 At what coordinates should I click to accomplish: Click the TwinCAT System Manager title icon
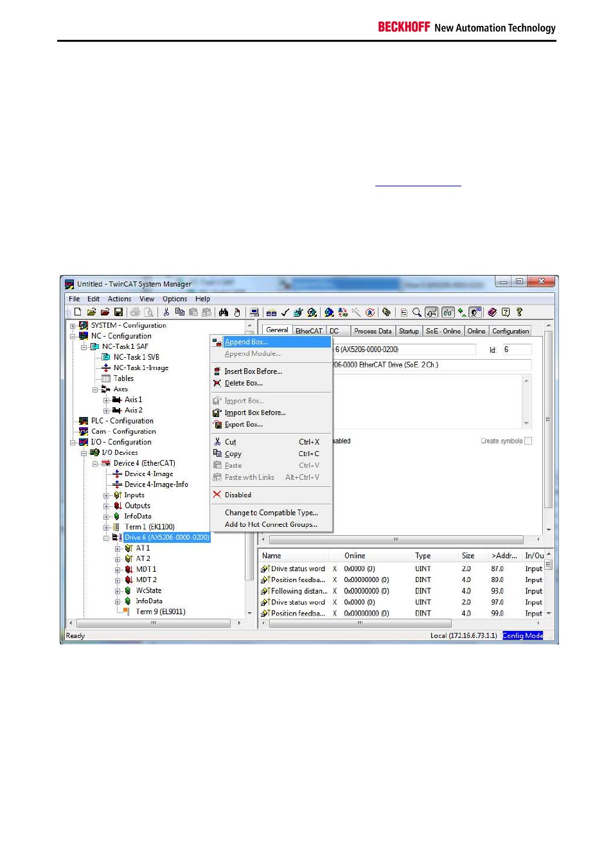pyautogui.click(x=69, y=284)
